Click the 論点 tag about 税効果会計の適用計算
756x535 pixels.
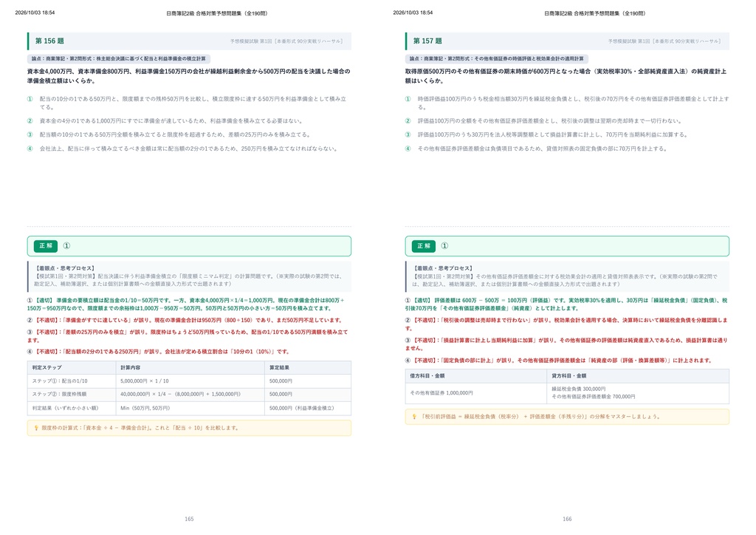tap(497, 59)
